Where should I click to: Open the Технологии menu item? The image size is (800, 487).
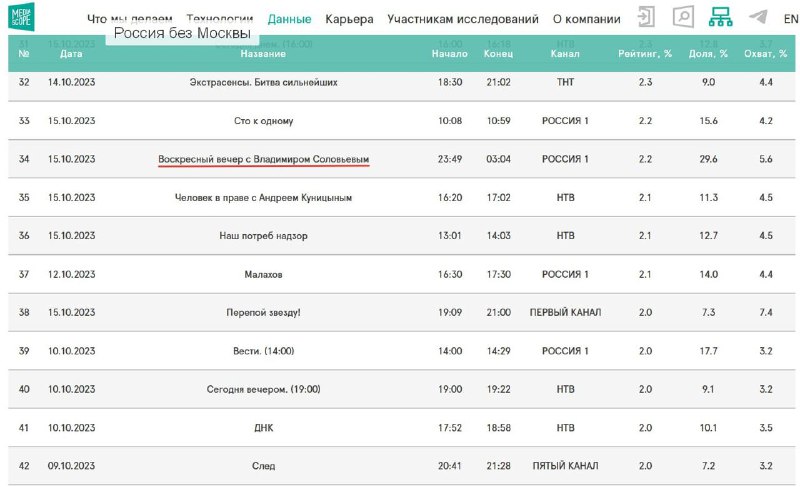[220, 19]
